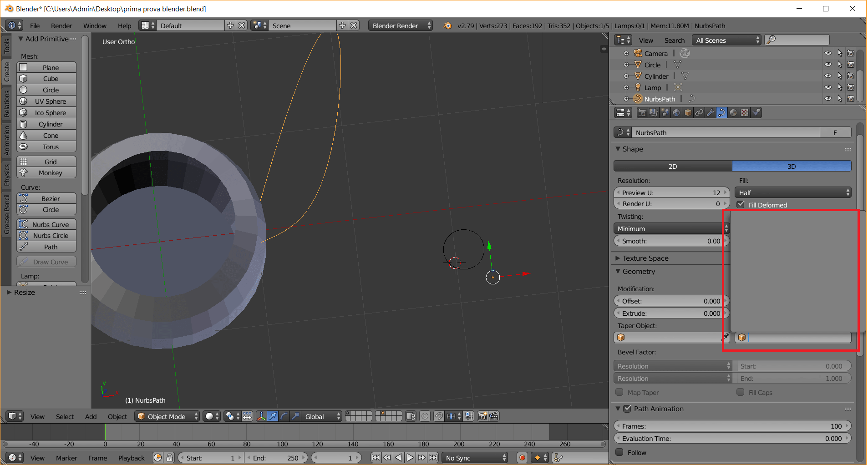Toggle proportional editing circle icon

click(x=425, y=416)
